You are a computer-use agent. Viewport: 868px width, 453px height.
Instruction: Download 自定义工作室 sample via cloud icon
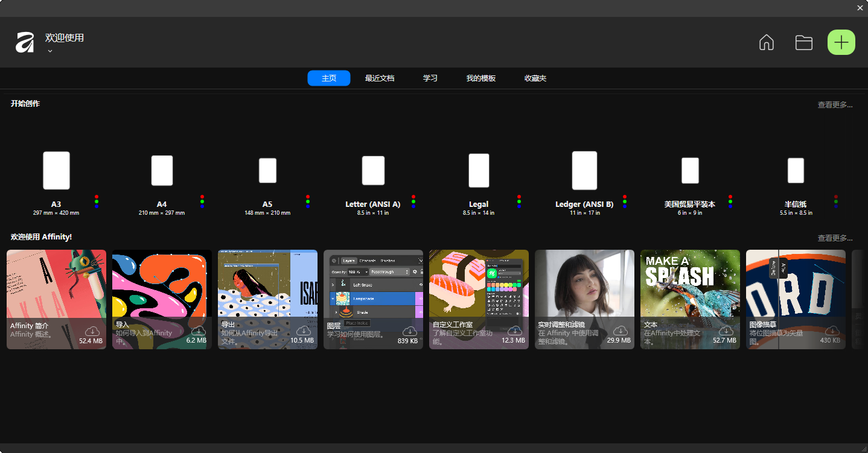(x=515, y=331)
